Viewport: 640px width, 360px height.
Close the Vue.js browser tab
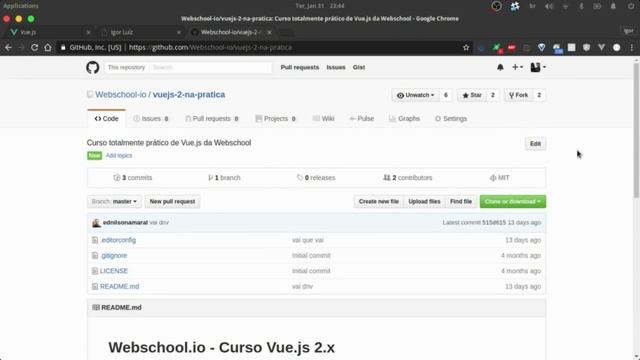88,32
